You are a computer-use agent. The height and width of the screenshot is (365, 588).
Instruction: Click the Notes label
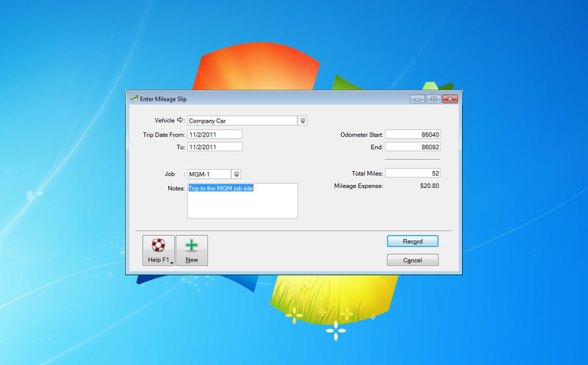(176, 189)
